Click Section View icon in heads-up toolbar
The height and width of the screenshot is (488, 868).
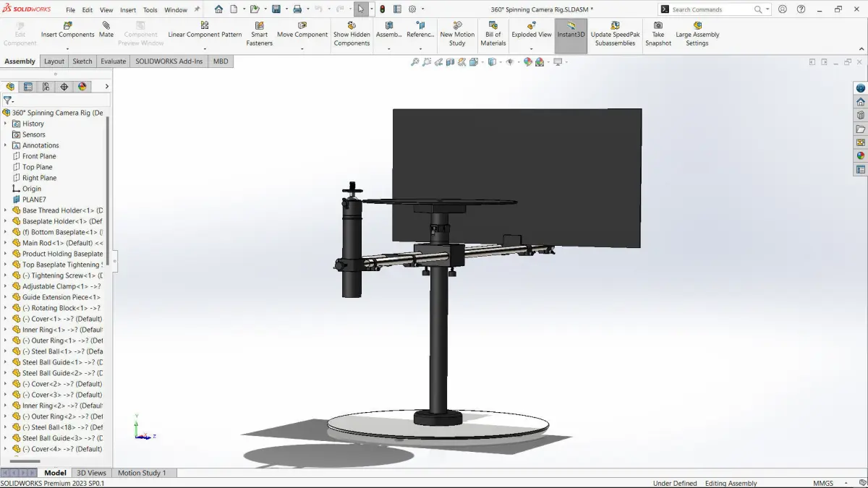tap(450, 62)
